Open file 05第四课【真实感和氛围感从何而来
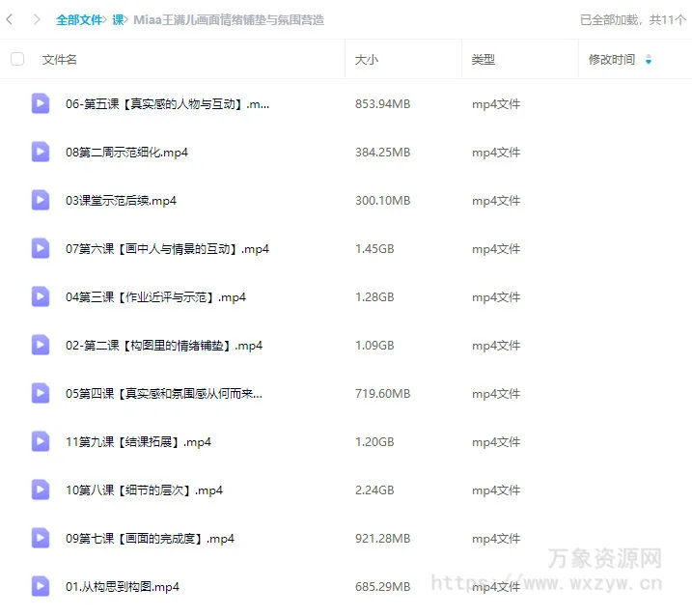Image resolution: width=692 pixels, height=616 pixels. (164, 393)
